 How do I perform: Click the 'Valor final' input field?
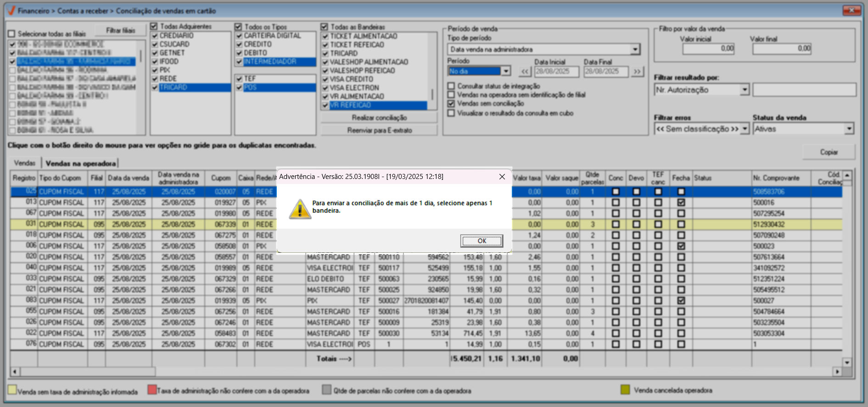coord(782,49)
